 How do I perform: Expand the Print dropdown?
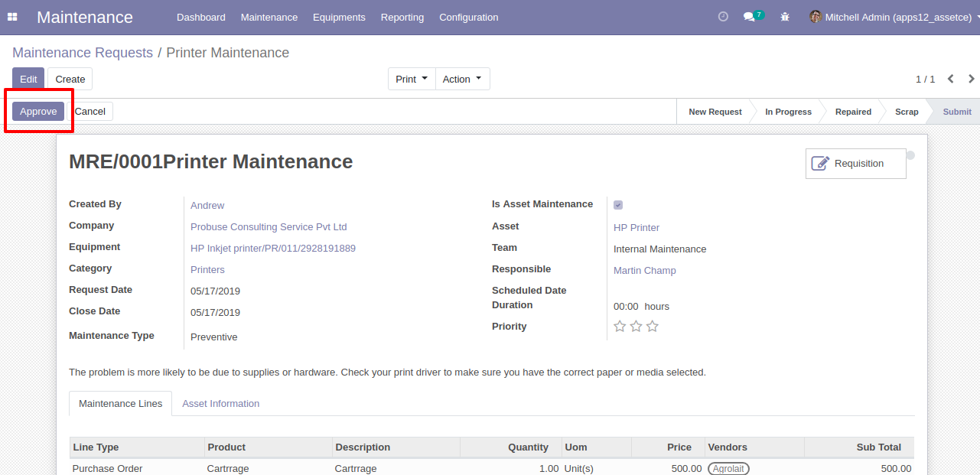[412, 79]
